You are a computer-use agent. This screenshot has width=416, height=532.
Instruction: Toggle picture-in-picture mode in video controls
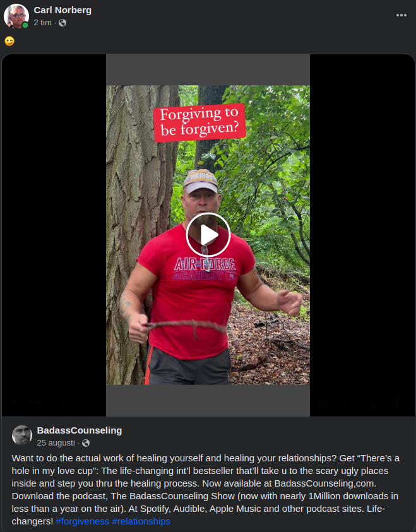coord(371,403)
